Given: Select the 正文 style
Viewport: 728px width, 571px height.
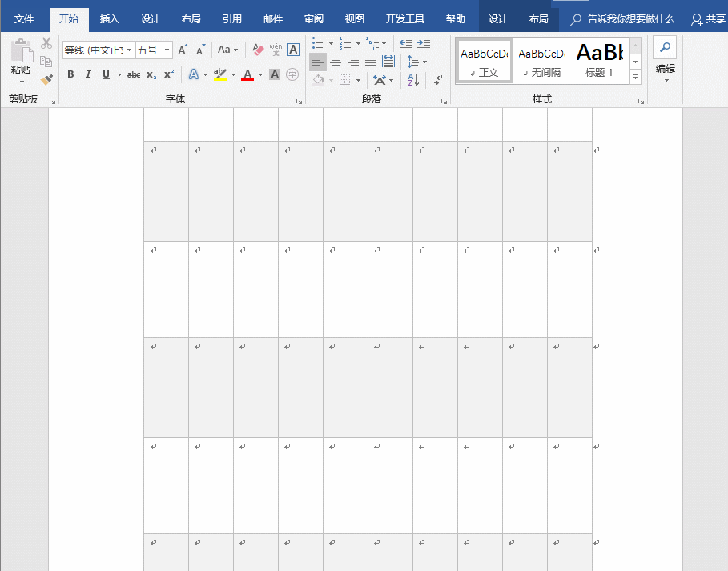Looking at the screenshot, I should pyautogui.click(x=485, y=62).
